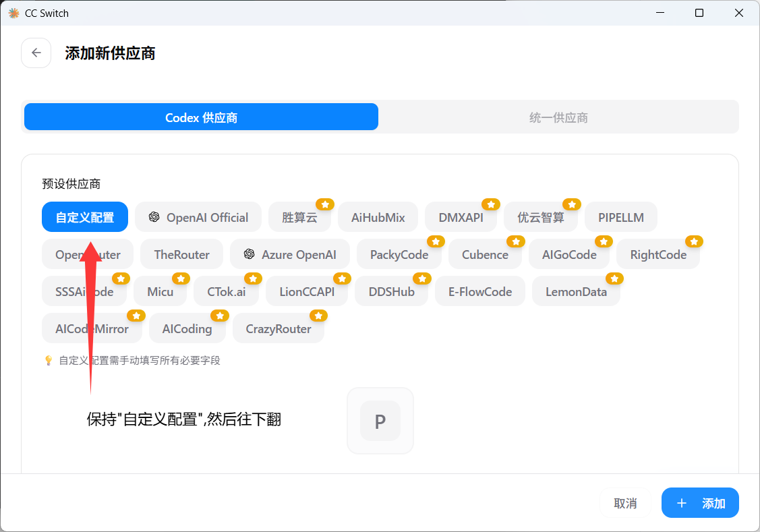Click the star badge on LemonData

tap(614, 278)
